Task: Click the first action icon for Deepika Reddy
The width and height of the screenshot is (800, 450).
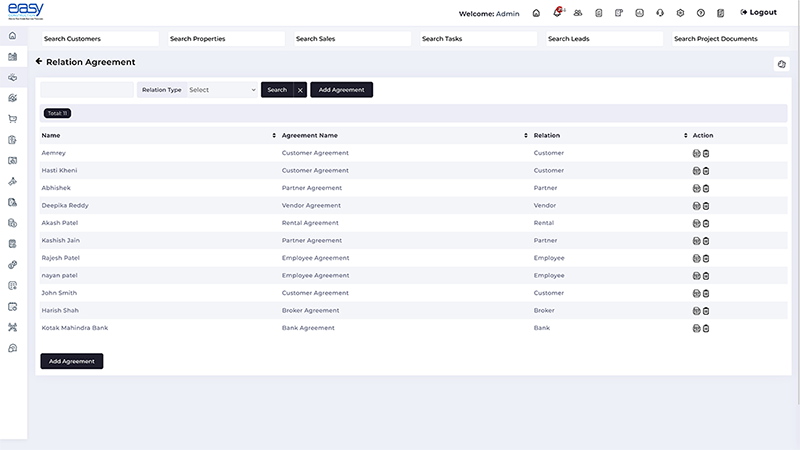Action: pos(696,206)
